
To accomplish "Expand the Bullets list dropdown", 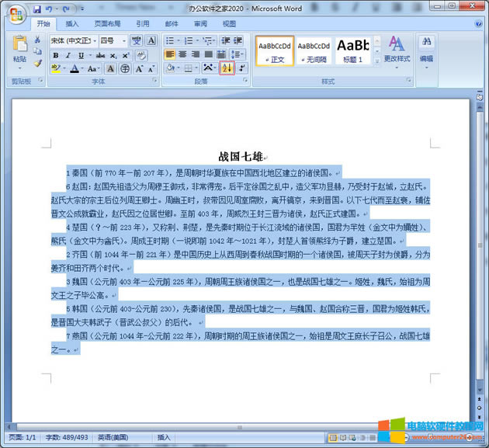I will point(179,40).
